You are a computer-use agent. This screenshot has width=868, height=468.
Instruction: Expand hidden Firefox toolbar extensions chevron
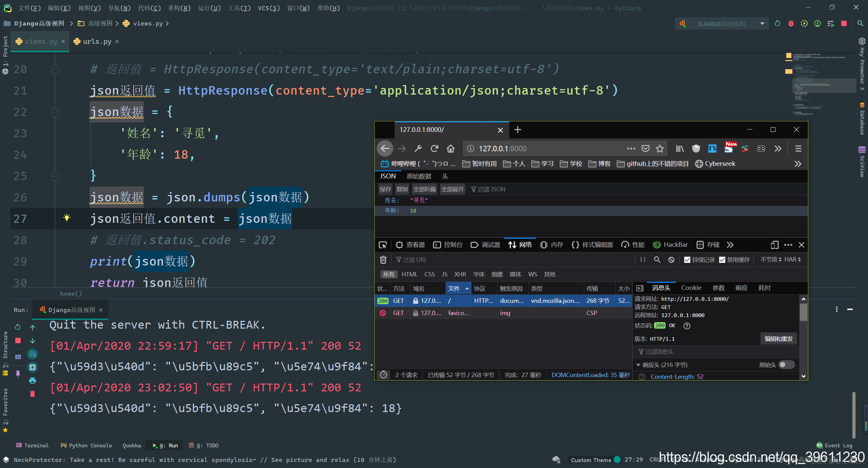(778, 149)
